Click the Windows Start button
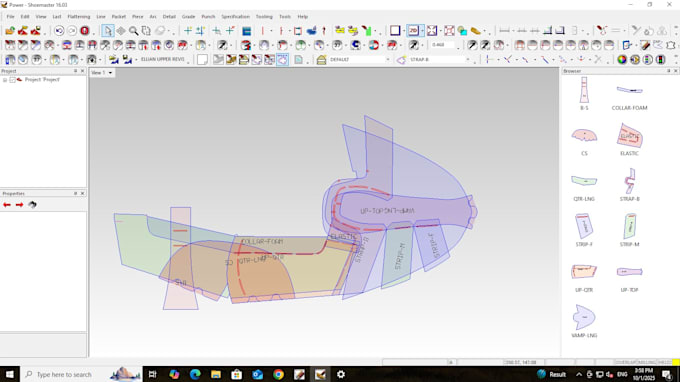Image resolution: width=680 pixels, height=382 pixels. click(10, 374)
